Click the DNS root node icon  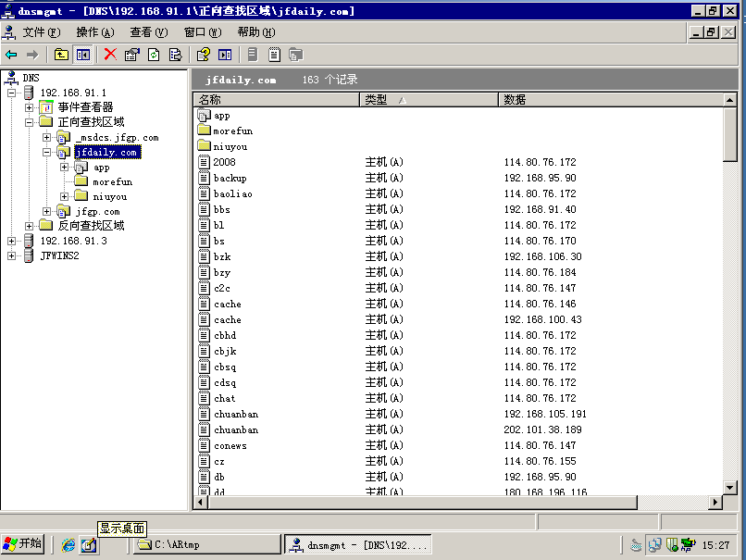(x=11, y=78)
